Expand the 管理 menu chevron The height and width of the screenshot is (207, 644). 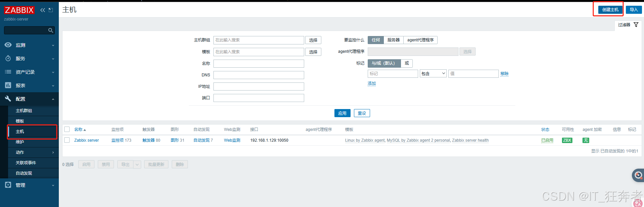(53, 185)
